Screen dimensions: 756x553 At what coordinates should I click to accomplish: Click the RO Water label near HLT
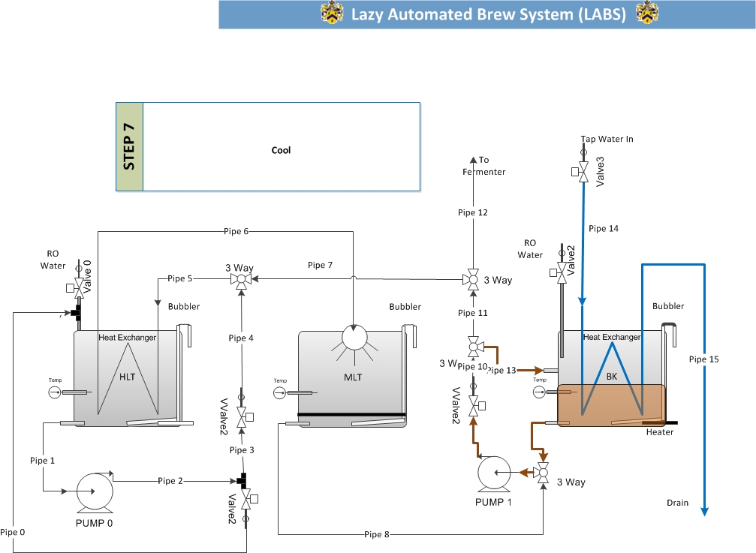[x=53, y=260]
